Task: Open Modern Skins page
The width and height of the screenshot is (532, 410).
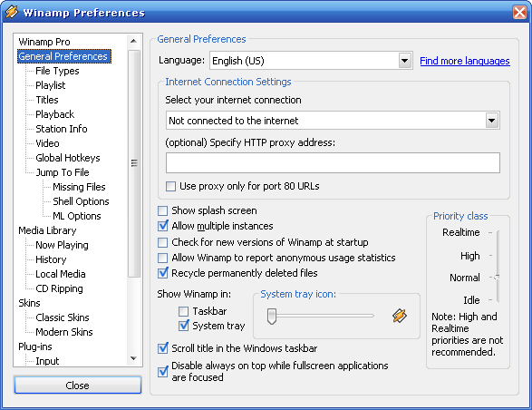Action: point(64,332)
